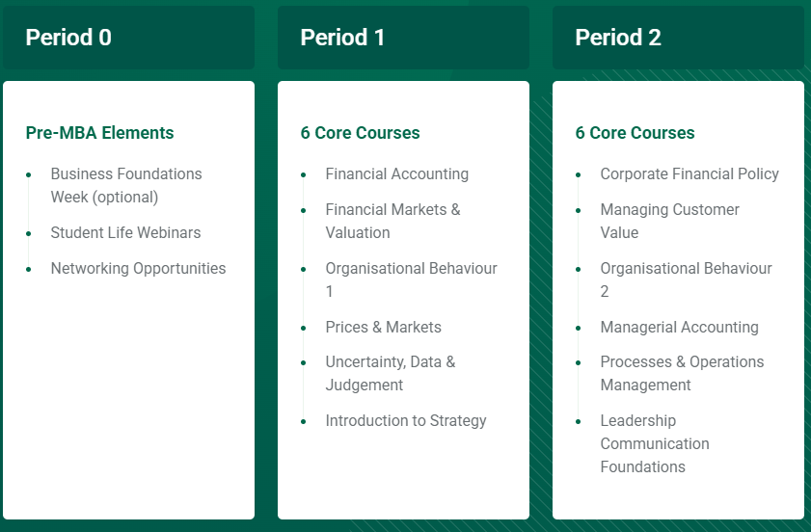The image size is (811, 532).
Task: Open the Financial Accounting course
Action: [x=397, y=173]
